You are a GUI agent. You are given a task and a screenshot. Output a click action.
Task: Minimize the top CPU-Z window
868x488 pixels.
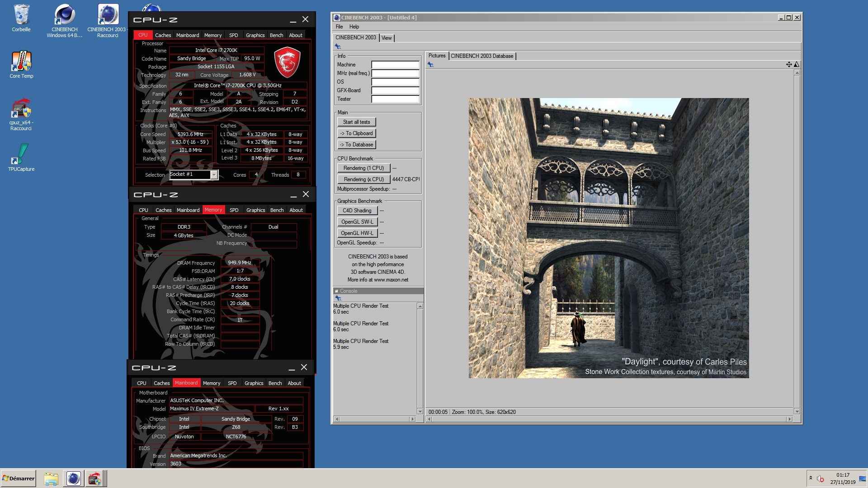(x=293, y=20)
